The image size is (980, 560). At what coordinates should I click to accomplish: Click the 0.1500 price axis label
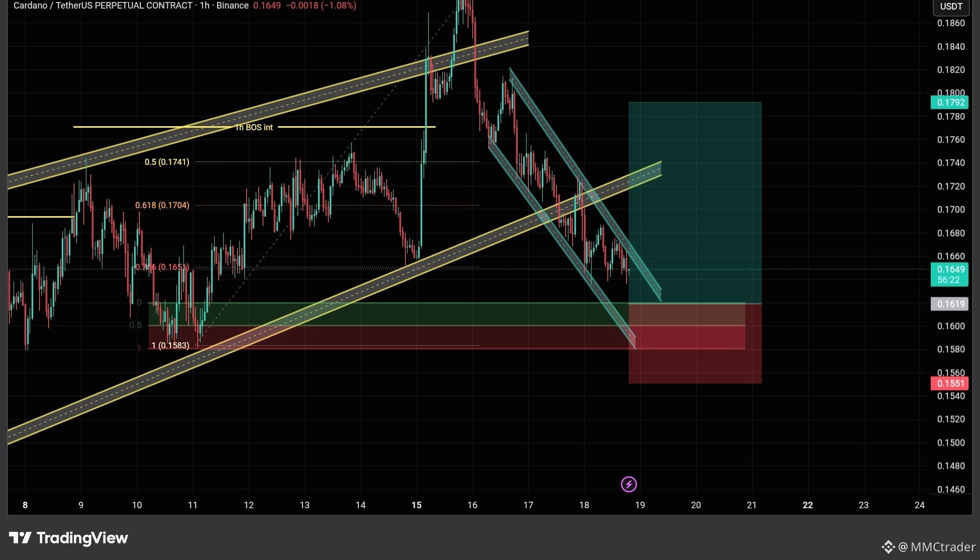point(951,443)
